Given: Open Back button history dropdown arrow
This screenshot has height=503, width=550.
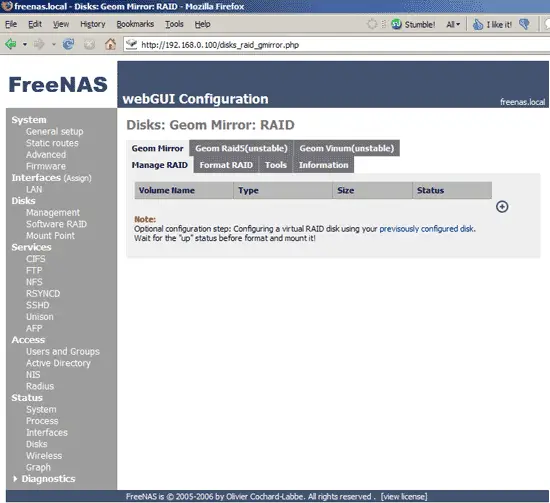Looking at the screenshot, I should pyautogui.click(x=25, y=45).
